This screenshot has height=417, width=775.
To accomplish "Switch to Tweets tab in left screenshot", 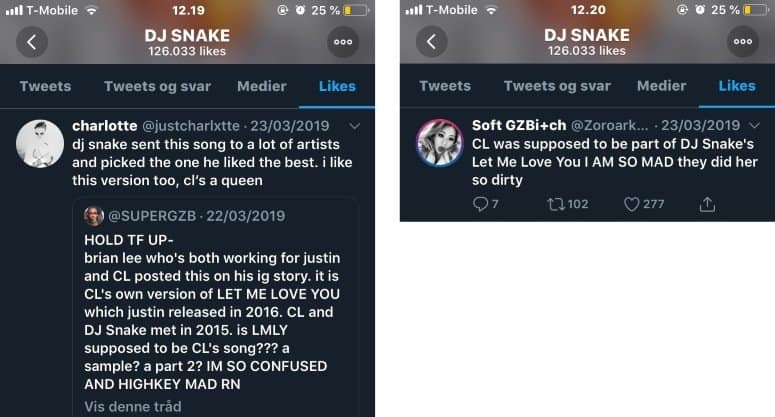I will coord(45,86).
